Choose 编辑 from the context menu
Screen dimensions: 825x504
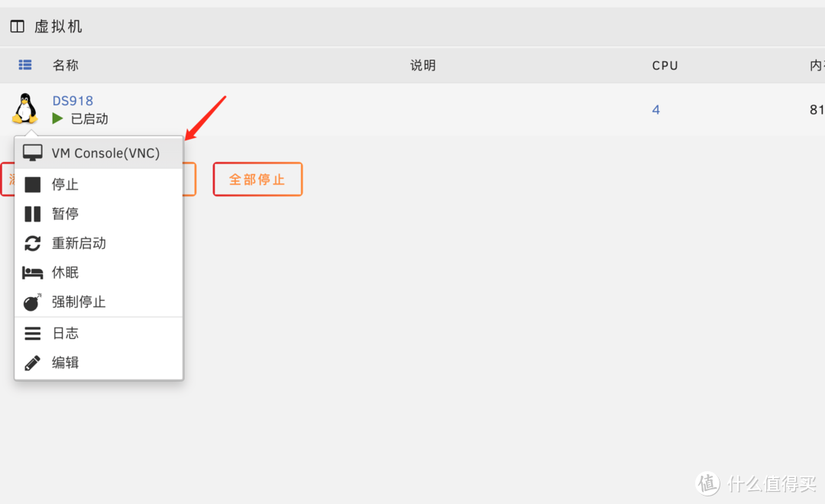[66, 361]
